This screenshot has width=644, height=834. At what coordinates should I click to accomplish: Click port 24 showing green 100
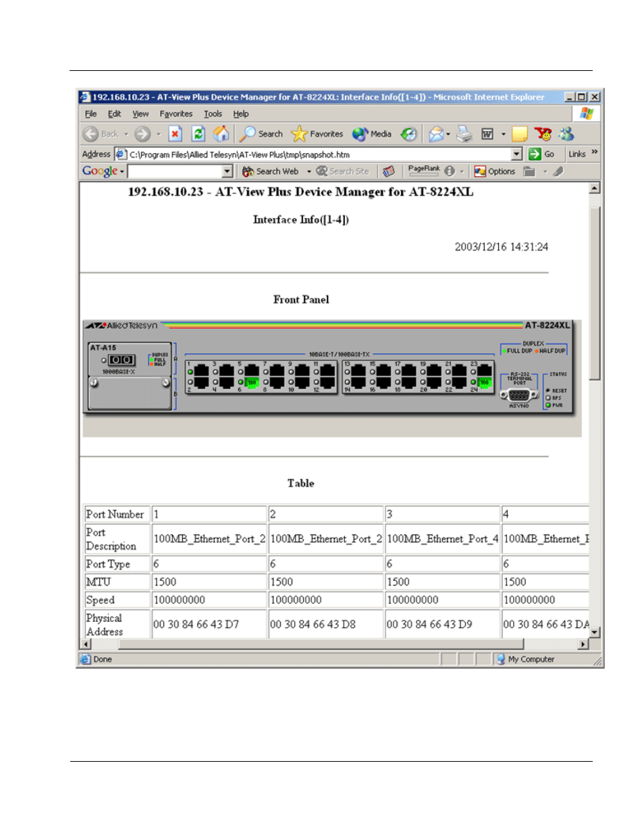coord(485,382)
